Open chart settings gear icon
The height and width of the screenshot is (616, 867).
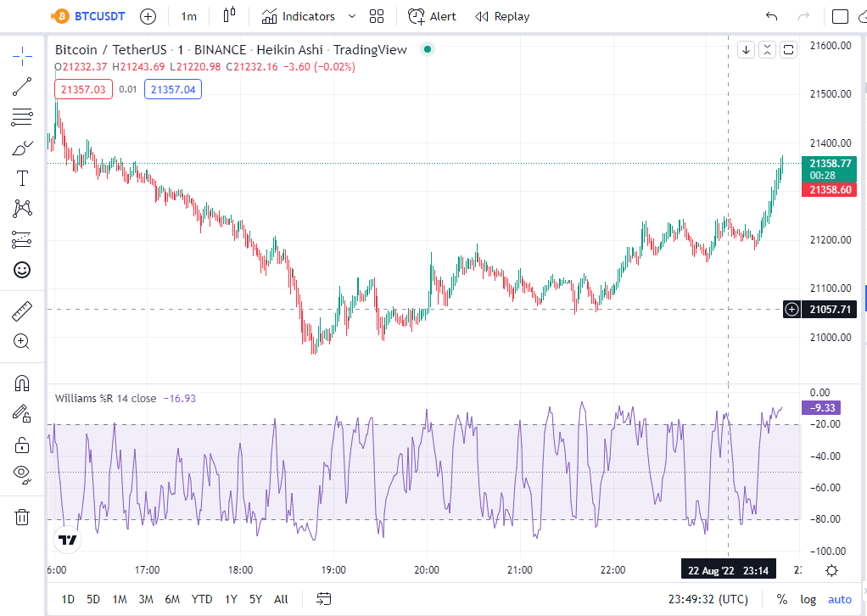click(831, 571)
